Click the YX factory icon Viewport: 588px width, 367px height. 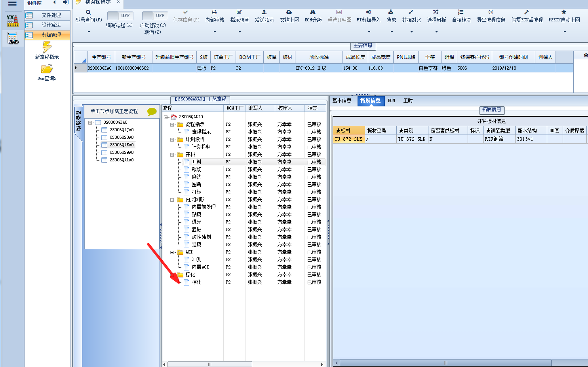(13, 21)
